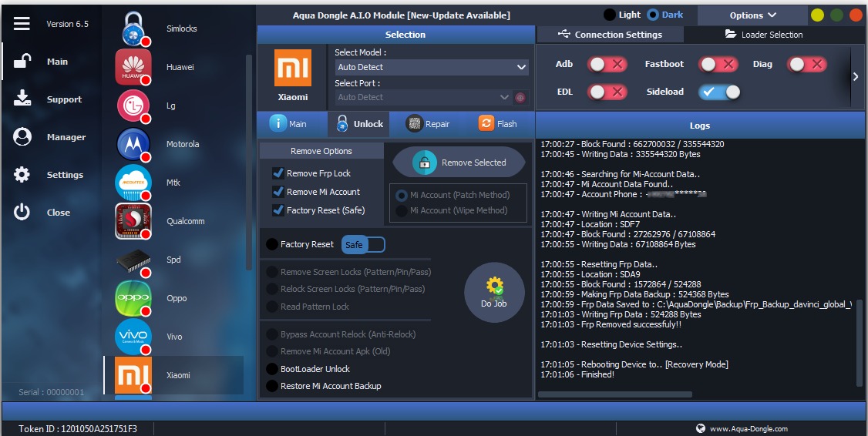This screenshot has width=868, height=436.
Task: Open the Loader Selection tab
Action: tap(764, 35)
